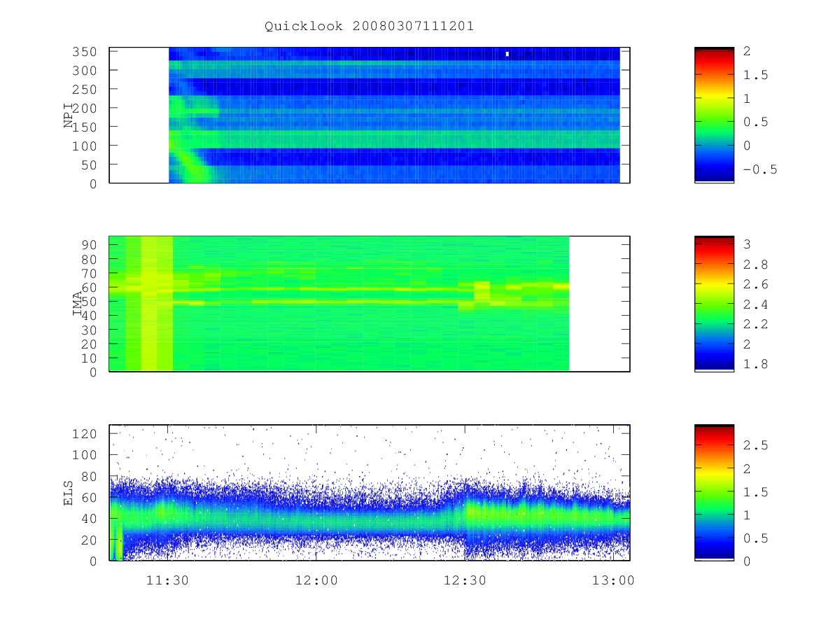The height and width of the screenshot is (630, 840).
Task: Click the ELS y-axis value '100'
Action: click(85, 455)
